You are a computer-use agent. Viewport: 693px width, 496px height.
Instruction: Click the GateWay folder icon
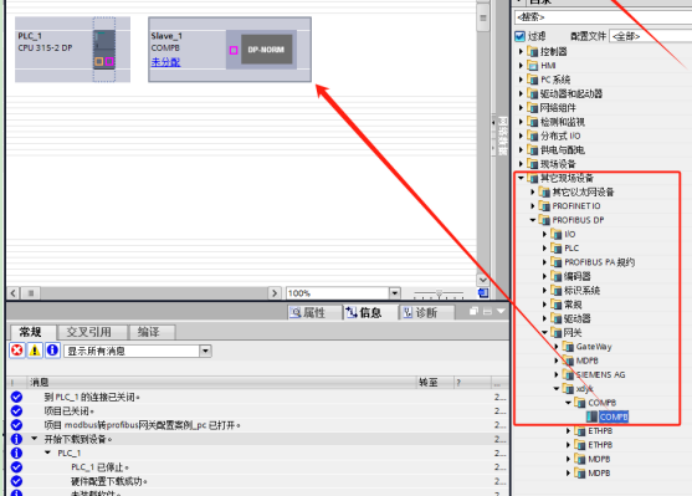click(x=569, y=347)
